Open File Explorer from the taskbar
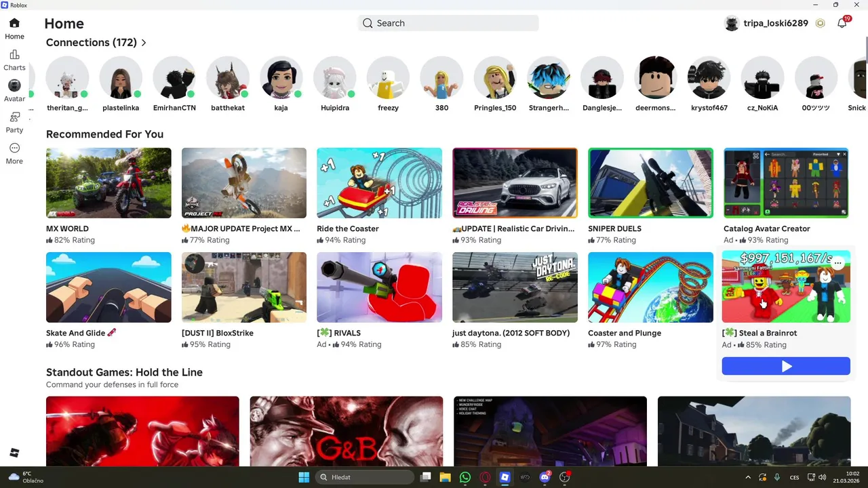The image size is (868, 488). tap(445, 477)
